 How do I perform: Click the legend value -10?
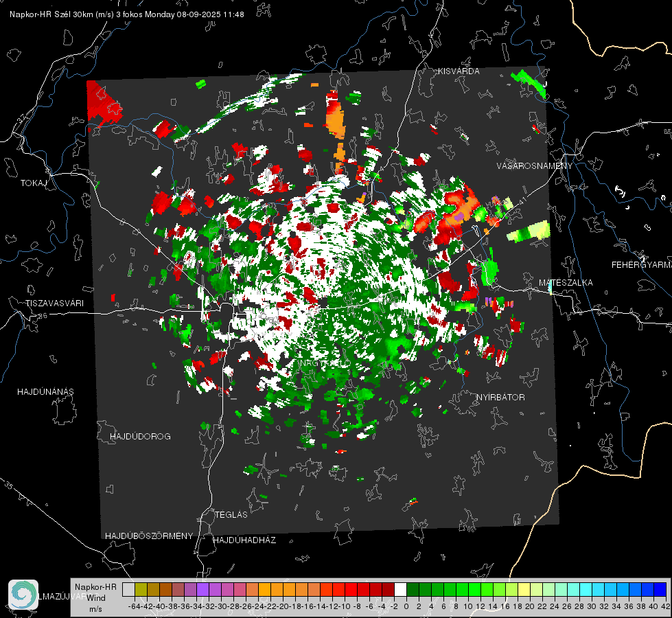[x=344, y=606]
